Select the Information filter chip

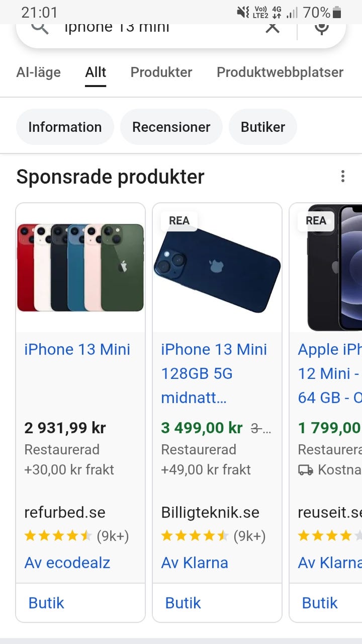tap(65, 127)
